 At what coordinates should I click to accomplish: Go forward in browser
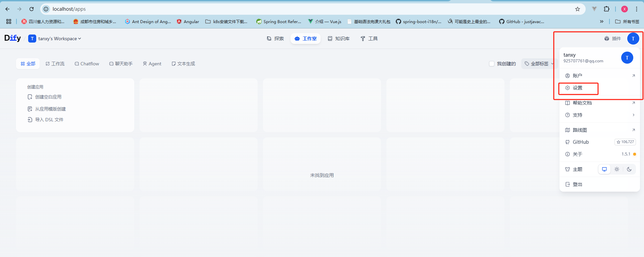(19, 9)
